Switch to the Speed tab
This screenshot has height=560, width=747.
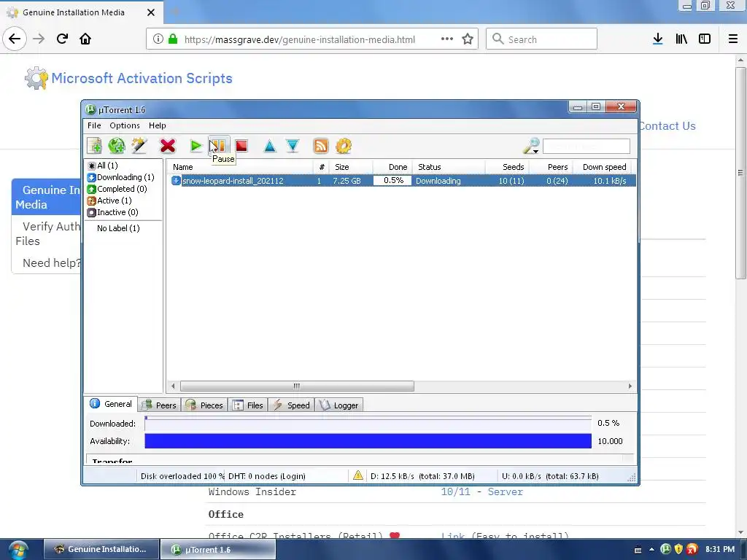(291, 405)
